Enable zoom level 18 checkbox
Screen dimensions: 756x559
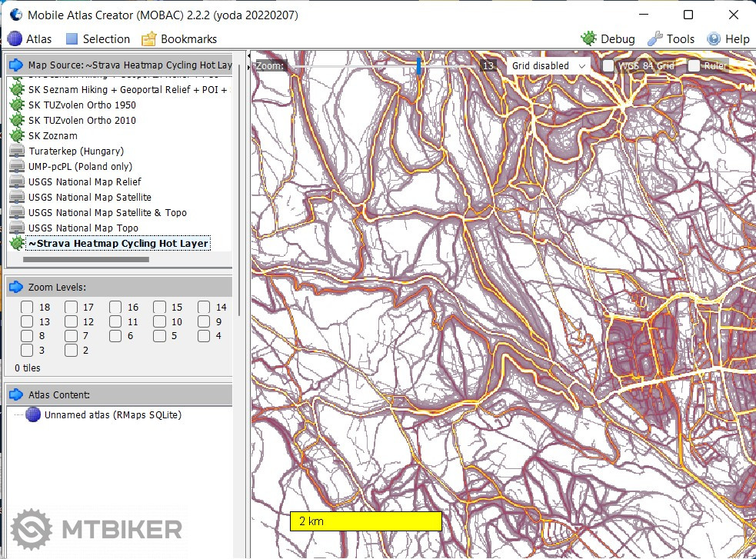[x=27, y=308]
